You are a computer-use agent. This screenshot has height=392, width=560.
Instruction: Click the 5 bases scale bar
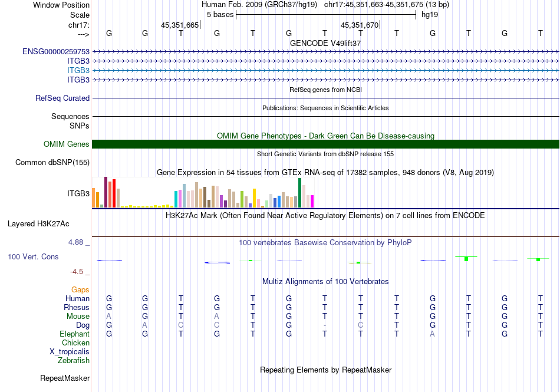coord(325,15)
